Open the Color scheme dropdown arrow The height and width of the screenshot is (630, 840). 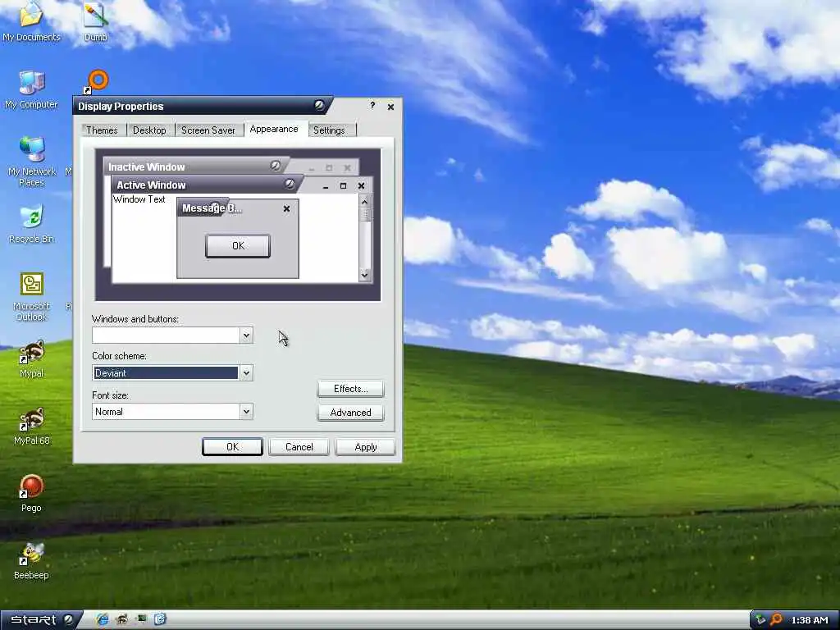(246, 373)
